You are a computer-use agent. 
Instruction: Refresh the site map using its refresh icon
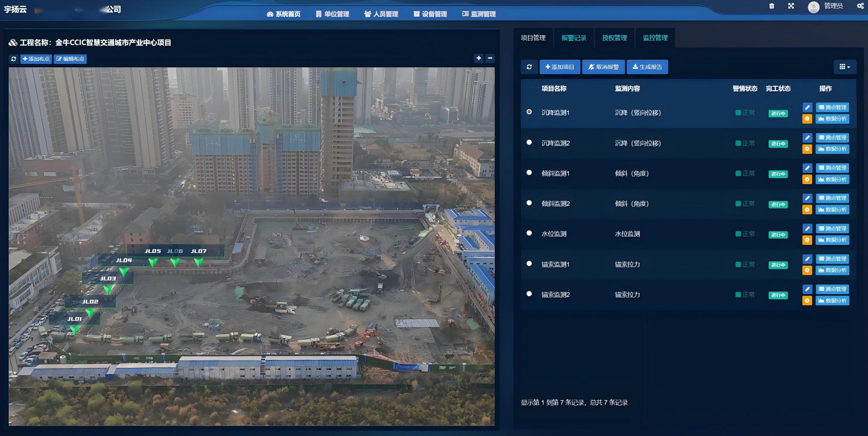14,58
